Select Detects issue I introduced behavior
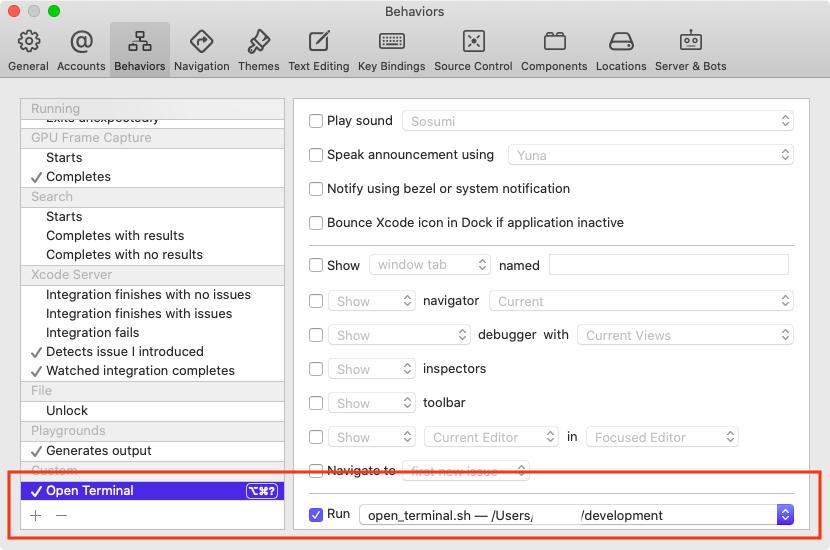The image size is (830, 550). (x=152, y=352)
